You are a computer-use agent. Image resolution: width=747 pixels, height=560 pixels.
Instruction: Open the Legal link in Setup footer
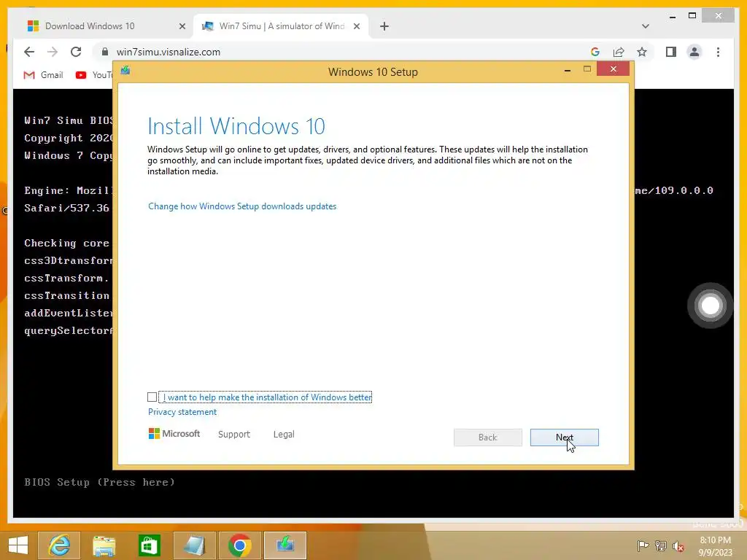tap(284, 435)
